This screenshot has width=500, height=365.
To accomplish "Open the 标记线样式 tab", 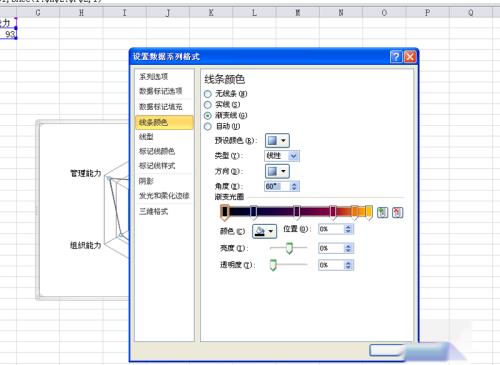I will 157,166.
